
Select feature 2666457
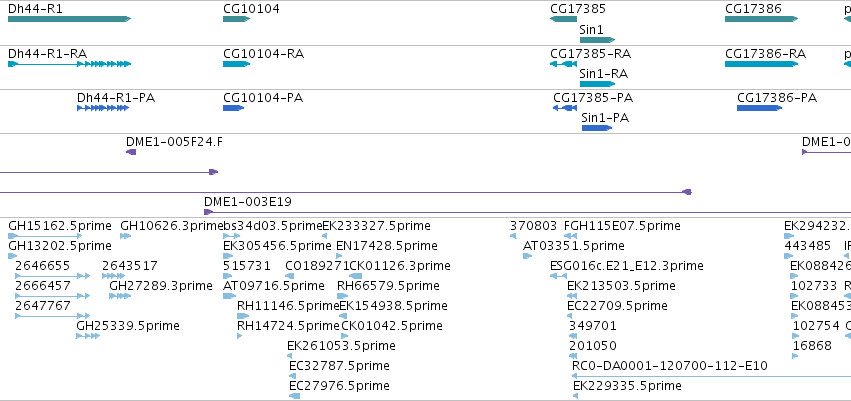point(52,296)
